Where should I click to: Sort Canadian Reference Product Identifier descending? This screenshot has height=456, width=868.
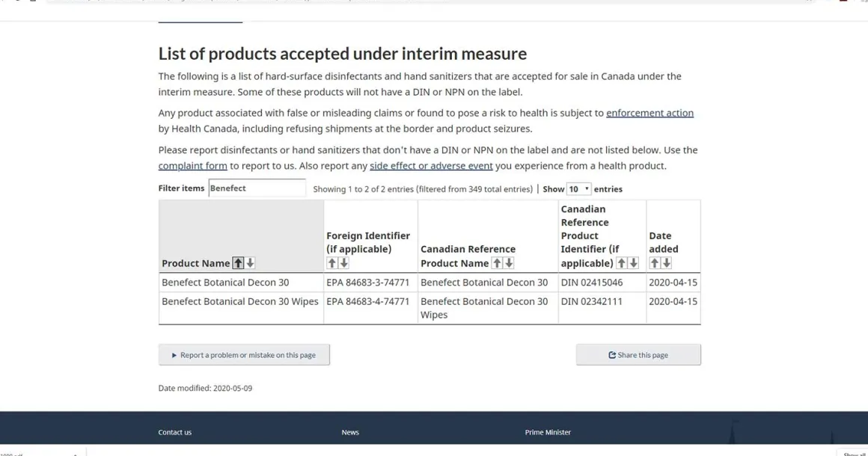[633, 263]
